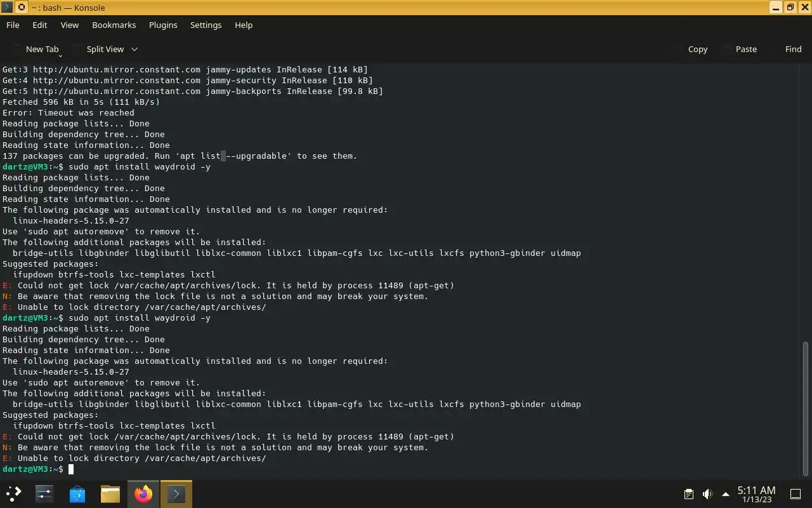Open the Help menu
812x508 pixels.
click(x=244, y=25)
